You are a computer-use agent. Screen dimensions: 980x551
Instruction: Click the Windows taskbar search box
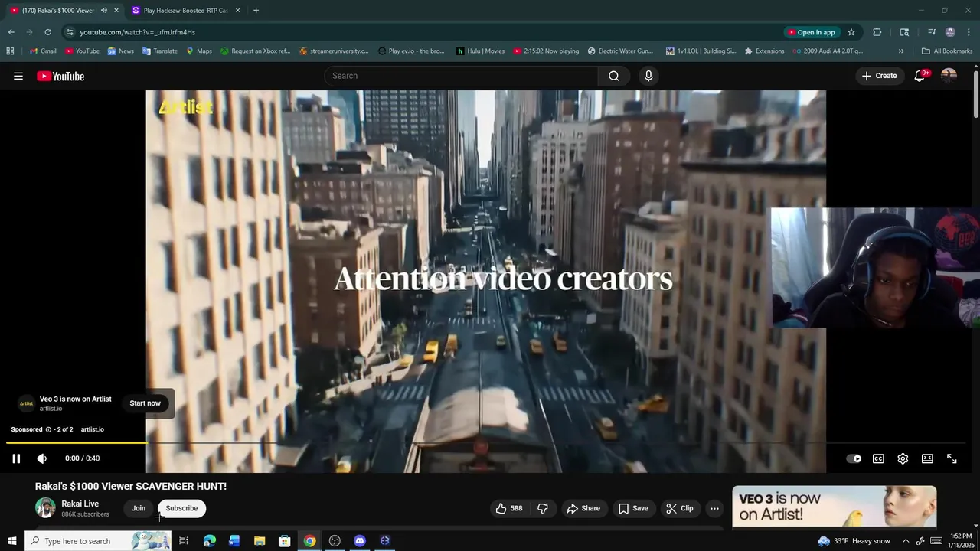(98, 541)
